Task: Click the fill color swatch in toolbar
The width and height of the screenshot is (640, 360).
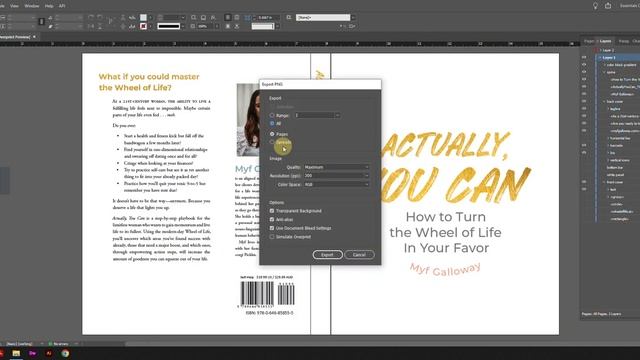Action: click(x=143, y=18)
